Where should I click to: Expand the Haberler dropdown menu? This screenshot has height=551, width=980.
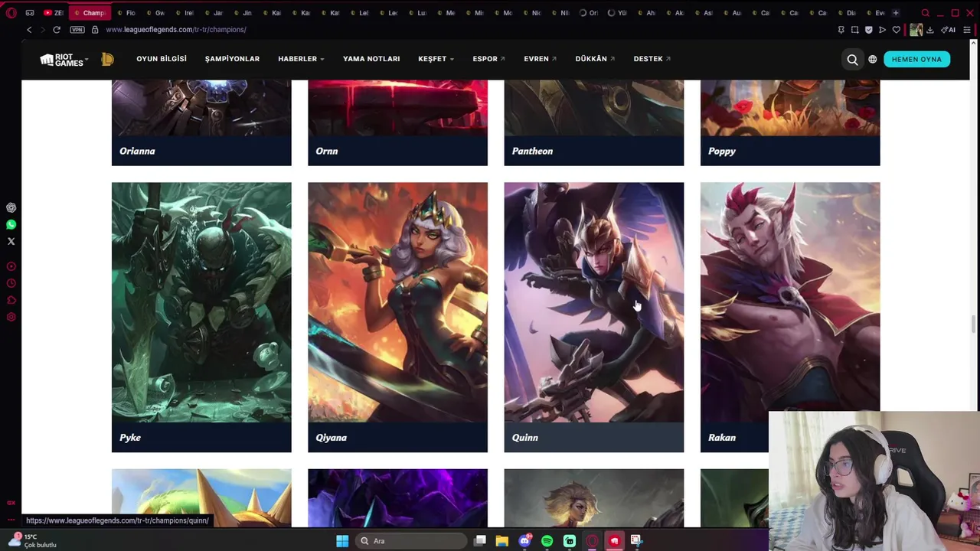tap(301, 59)
